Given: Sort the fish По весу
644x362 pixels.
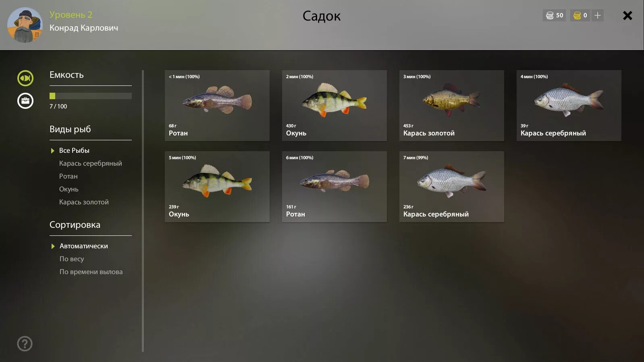Looking at the screenshot, I should 72,259.
